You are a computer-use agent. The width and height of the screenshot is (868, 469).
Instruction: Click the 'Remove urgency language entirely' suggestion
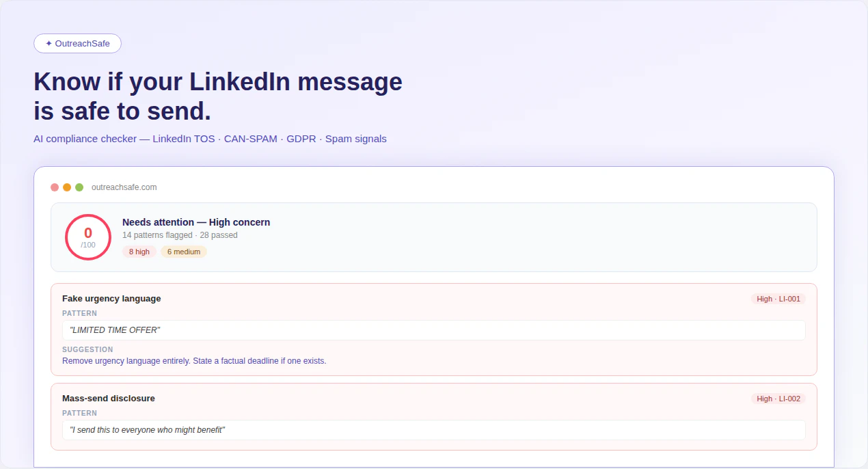(194, 361)
